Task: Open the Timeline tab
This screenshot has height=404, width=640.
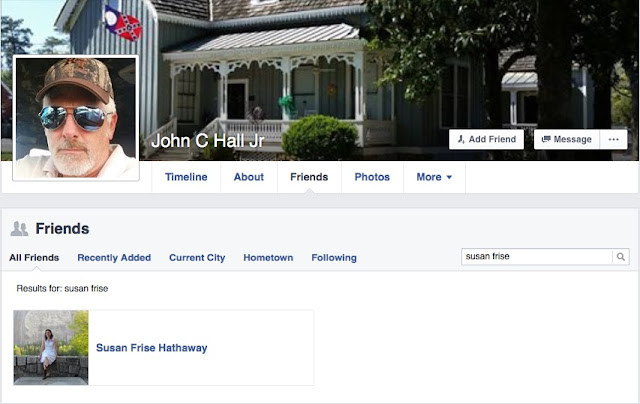Action: point(186,177)
